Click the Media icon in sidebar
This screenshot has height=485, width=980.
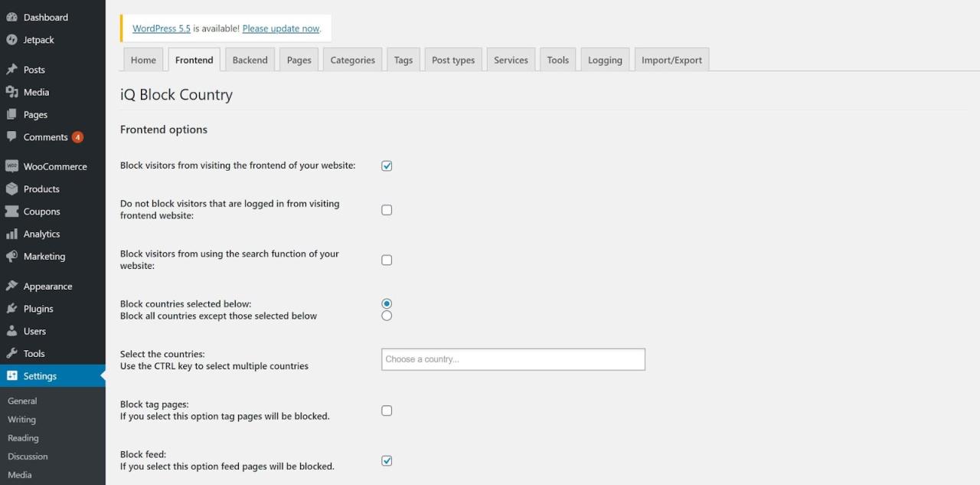pos(11,92)
